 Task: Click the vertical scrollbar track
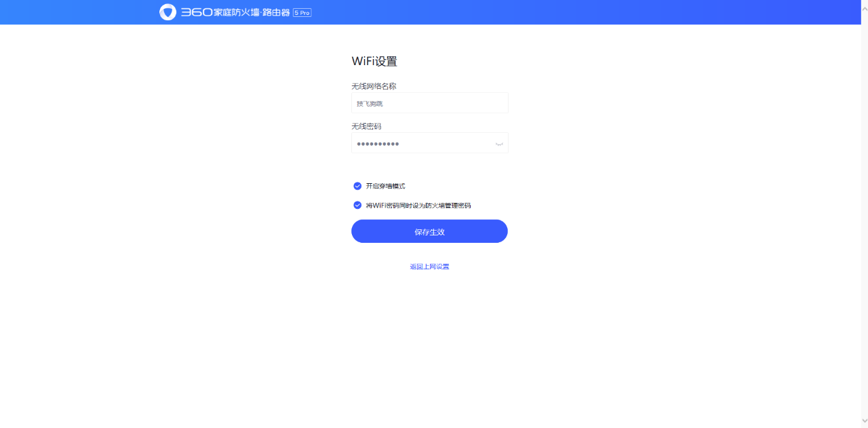click(864, 214)
